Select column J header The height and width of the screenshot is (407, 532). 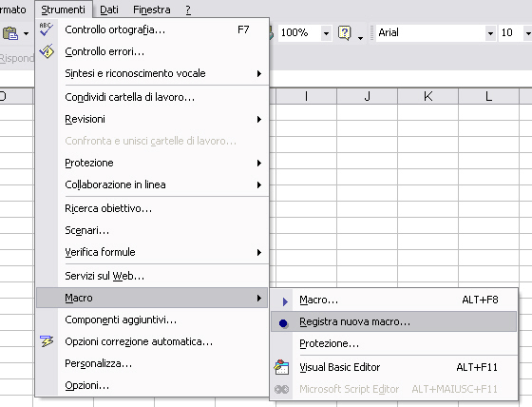[367, 96]
